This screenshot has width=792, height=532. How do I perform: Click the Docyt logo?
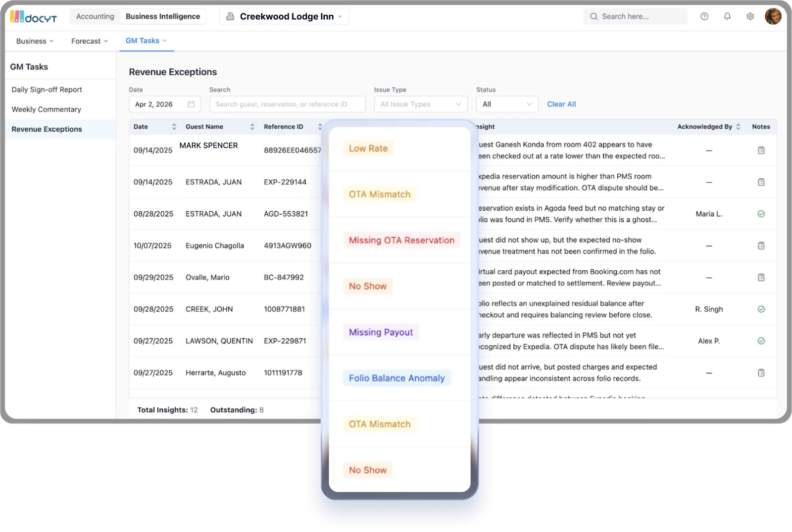pyautogui.click(x=33, y=17)
